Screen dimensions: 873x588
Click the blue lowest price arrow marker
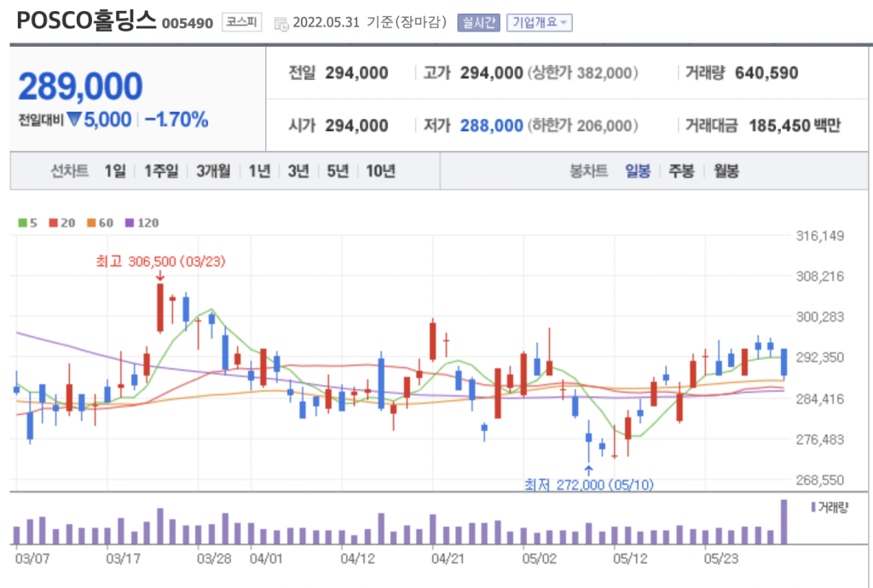[x=588, y=470]
